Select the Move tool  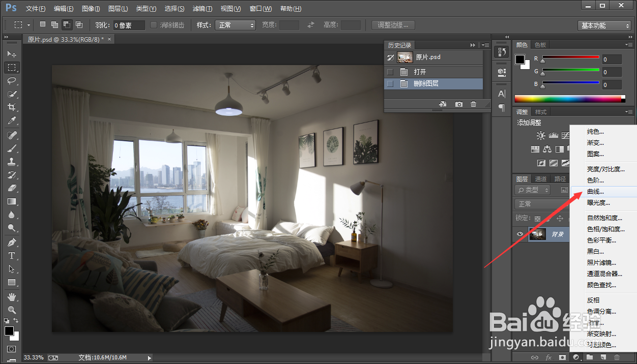coord(12,54)
